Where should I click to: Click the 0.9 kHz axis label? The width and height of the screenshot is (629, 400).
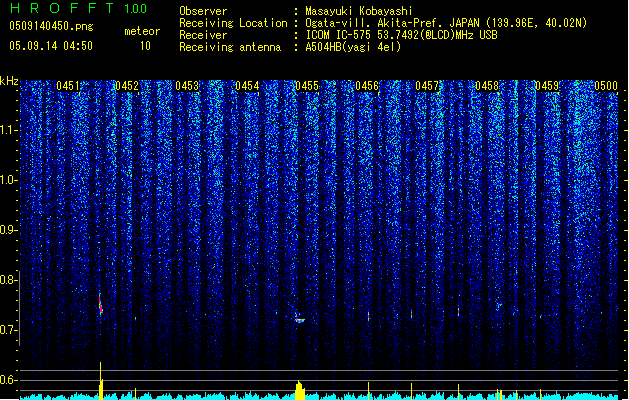[x=9, y=230]
